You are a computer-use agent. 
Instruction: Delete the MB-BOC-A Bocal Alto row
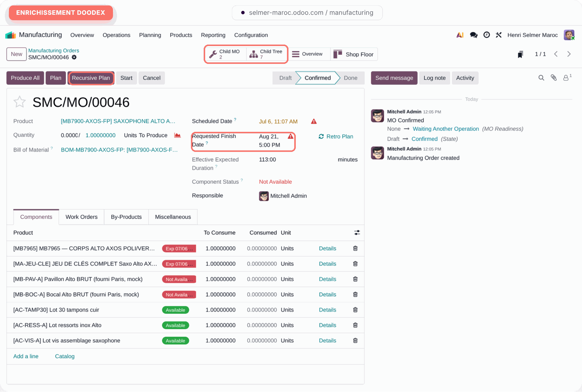tap(355, 294)
